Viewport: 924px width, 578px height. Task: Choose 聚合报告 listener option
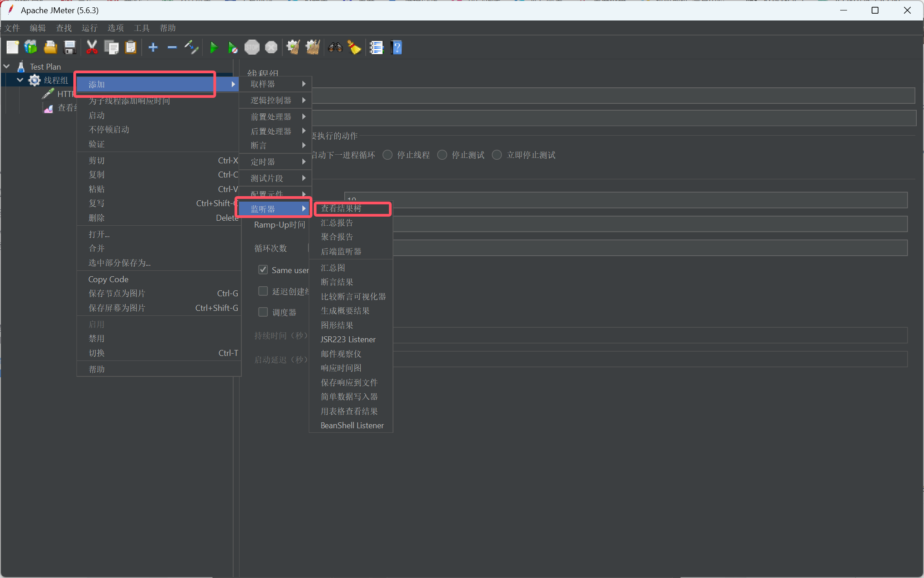(x=337, y=237)
